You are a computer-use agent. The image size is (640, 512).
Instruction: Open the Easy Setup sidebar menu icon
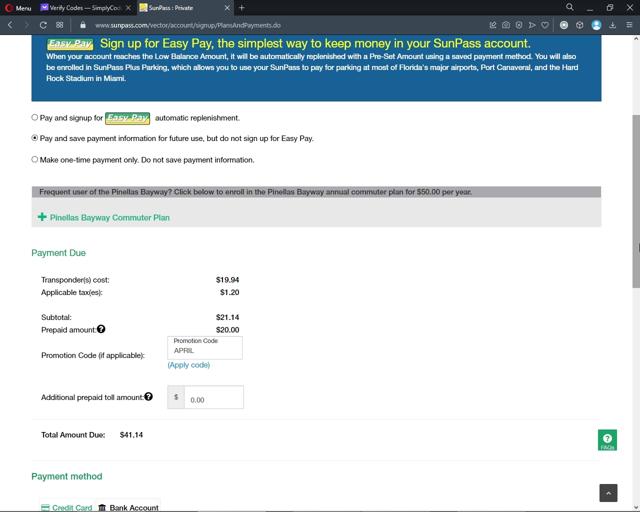point(629,25)
